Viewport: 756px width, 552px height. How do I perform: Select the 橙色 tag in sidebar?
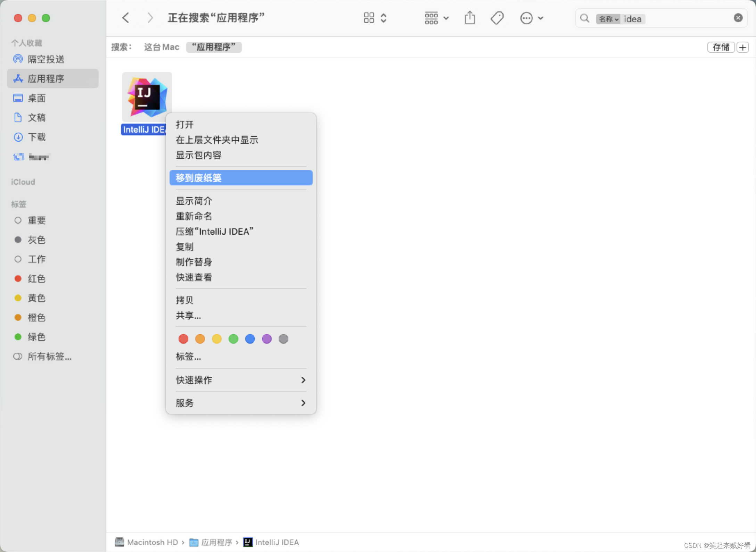tap(52, 318)
